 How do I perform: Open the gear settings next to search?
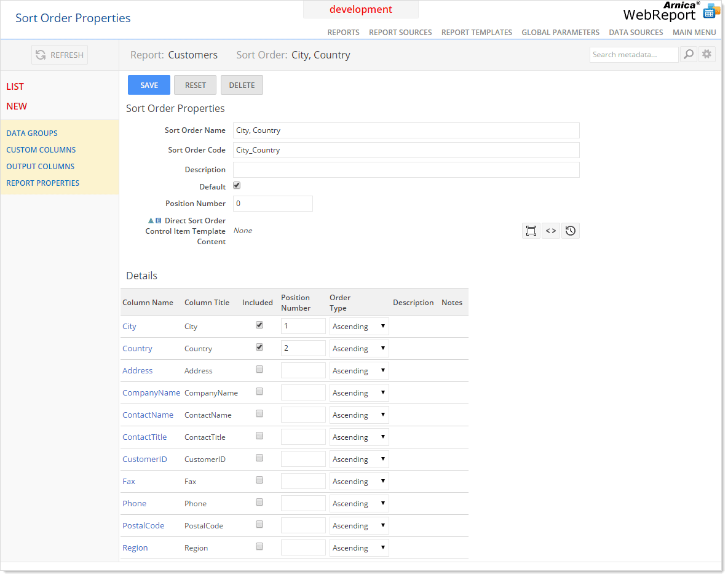[706, 55]
